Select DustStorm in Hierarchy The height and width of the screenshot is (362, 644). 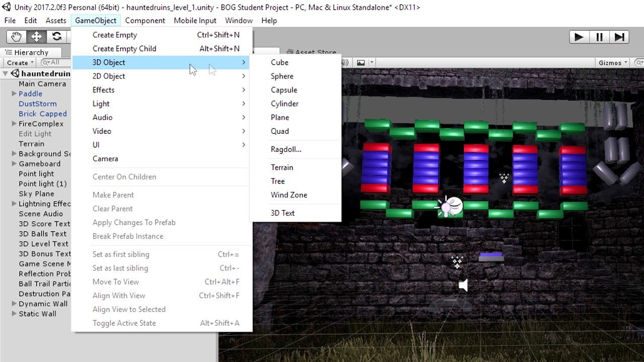tap(38, 104)
